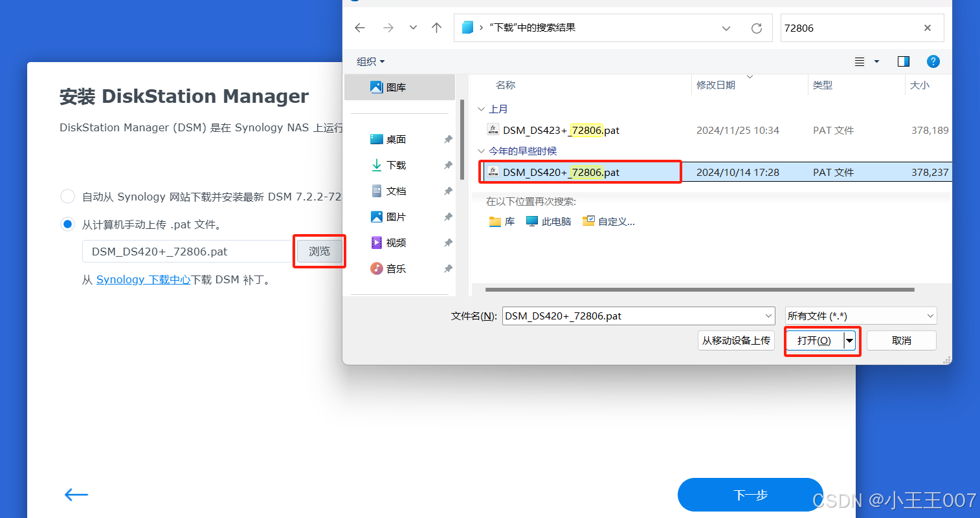Expand the 文件名 combo box dropdown

(x=768, y=316)
